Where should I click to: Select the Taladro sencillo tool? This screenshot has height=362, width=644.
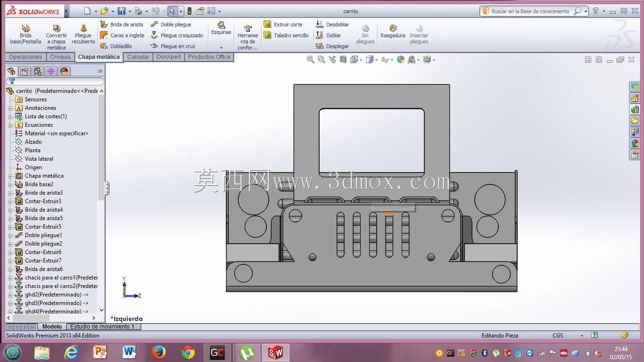tap(286, 35)
